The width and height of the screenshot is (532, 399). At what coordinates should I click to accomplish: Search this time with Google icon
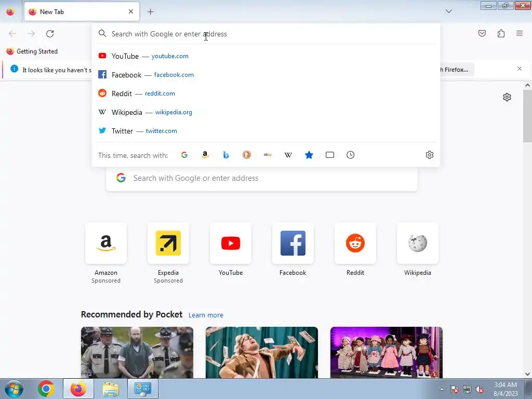click(184, 155)
